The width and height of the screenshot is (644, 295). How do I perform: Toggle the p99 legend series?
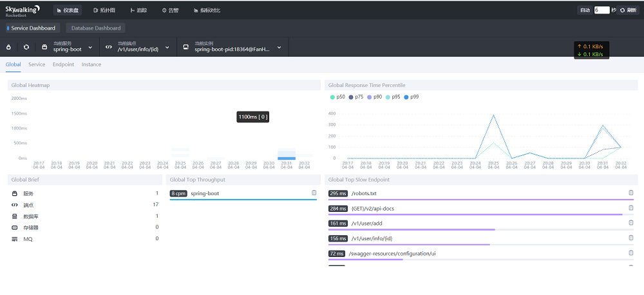pyautogui.click(x=411, y=97)
